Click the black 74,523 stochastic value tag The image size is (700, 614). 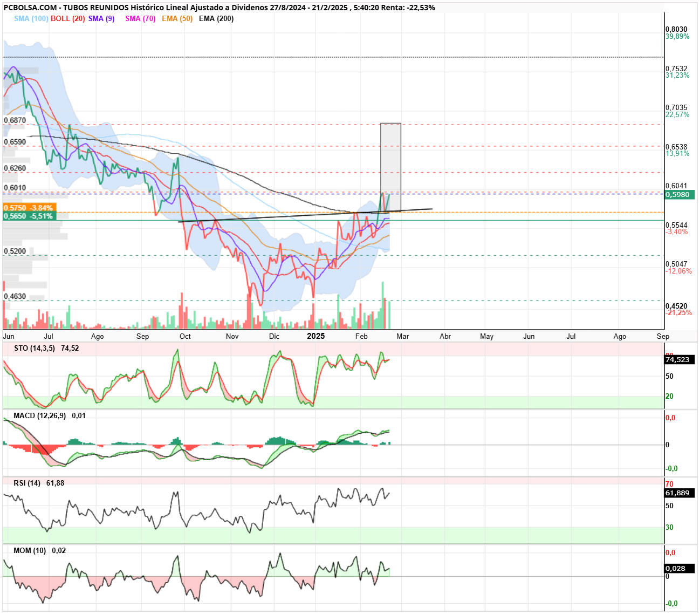[x=680, y=359]
